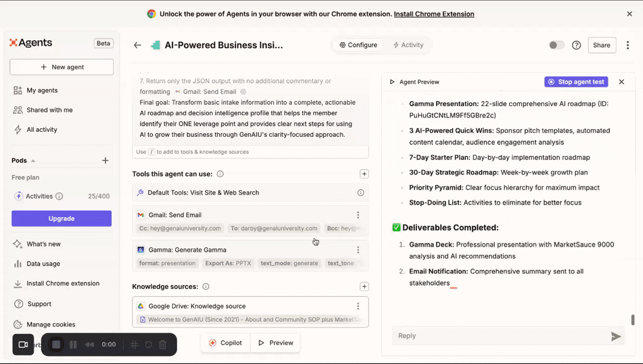Open Copilot

(225, 343)
